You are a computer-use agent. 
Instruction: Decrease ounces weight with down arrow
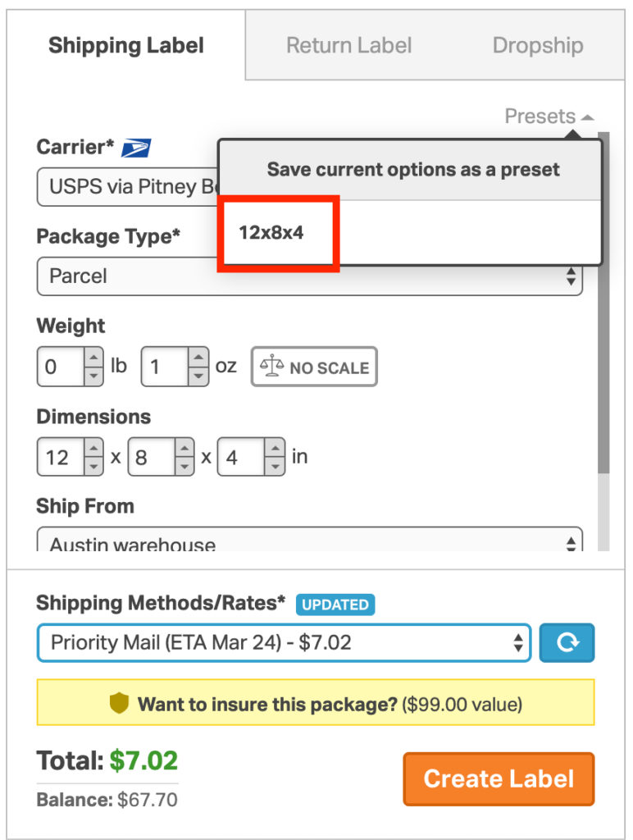198,376
